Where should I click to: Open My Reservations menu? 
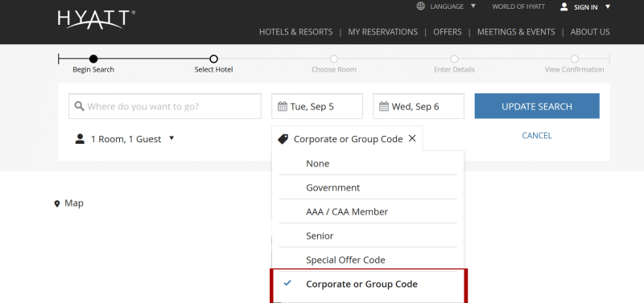click(383, 32)
